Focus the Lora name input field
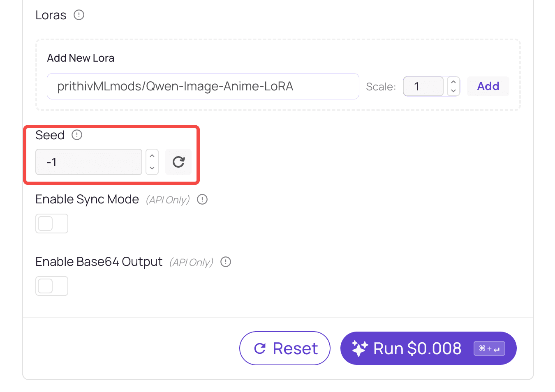The height and width of the screenshot is (392, 555). [x=203, y=86]
